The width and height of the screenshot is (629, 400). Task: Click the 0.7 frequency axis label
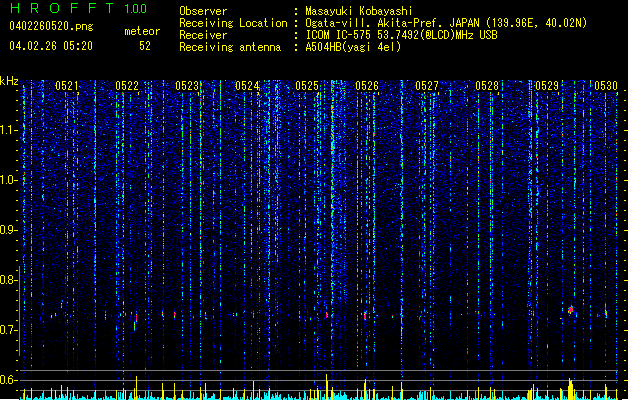[9, 330]
